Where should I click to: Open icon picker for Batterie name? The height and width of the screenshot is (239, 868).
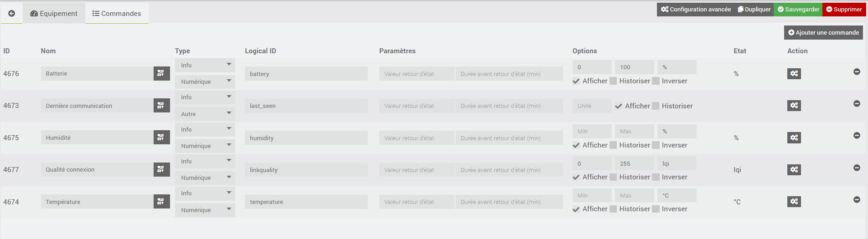tap(161, 73)
